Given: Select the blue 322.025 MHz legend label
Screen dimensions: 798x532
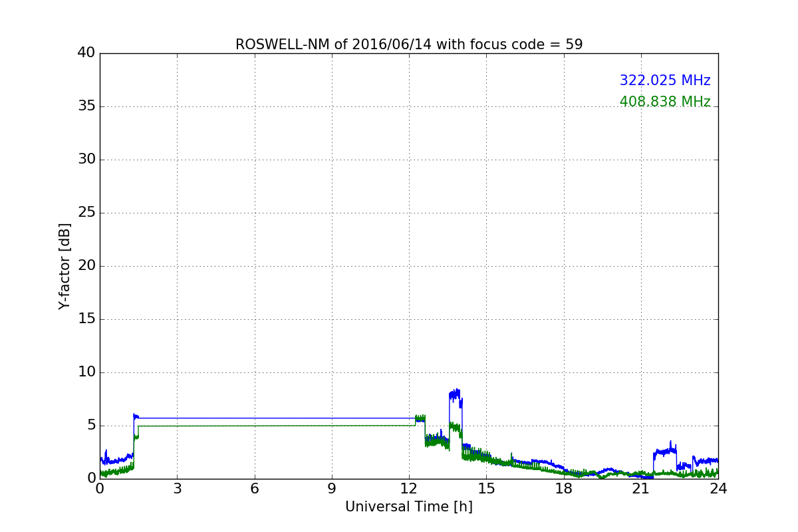Looking at the screenshot, I should point(665,80).
